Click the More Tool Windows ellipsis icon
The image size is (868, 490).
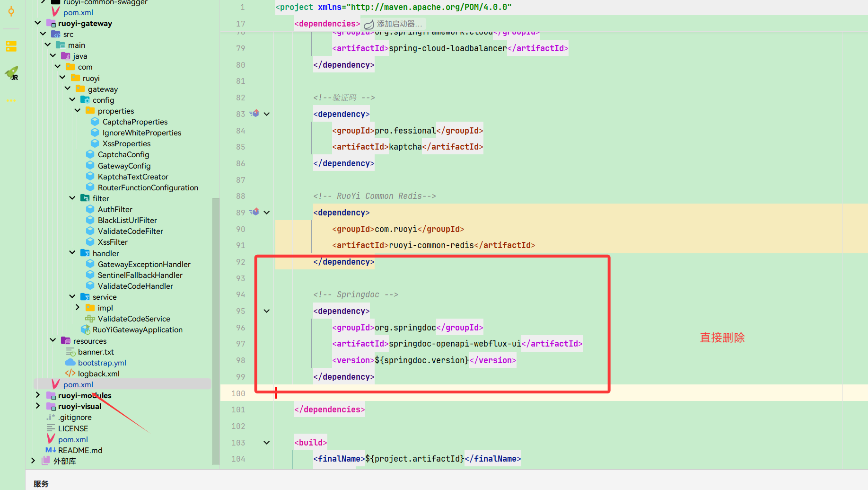11,100
